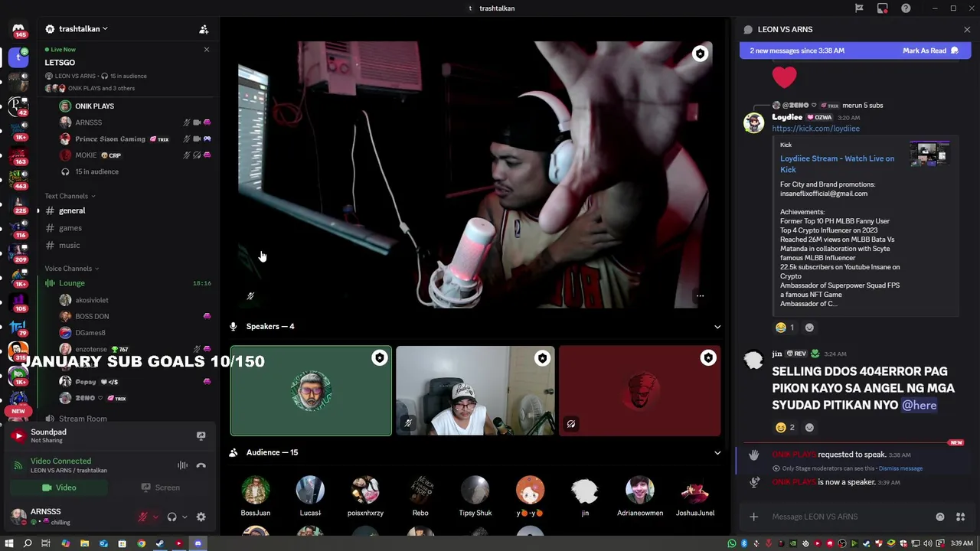
Task: Click the moderator badge on main video
Action: [x=700, y=54]
